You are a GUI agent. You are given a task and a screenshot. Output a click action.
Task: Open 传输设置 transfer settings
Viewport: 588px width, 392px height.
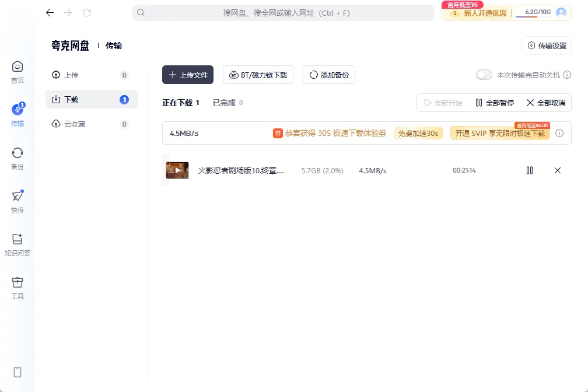tap(547, 45)
